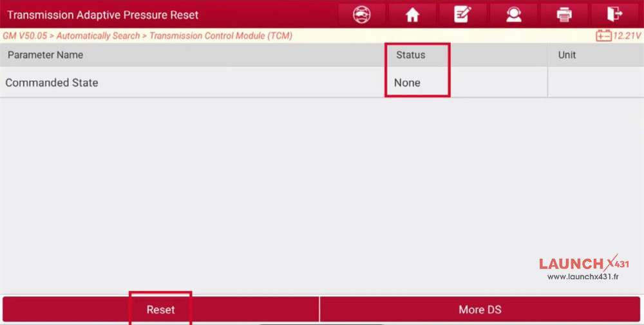
Task: Print the current screen
Action: click(564, 15)
